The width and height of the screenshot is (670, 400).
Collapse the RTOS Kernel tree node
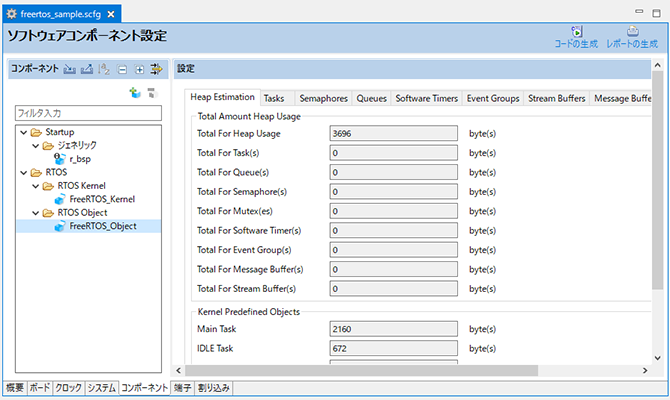[x=36, y=186]
